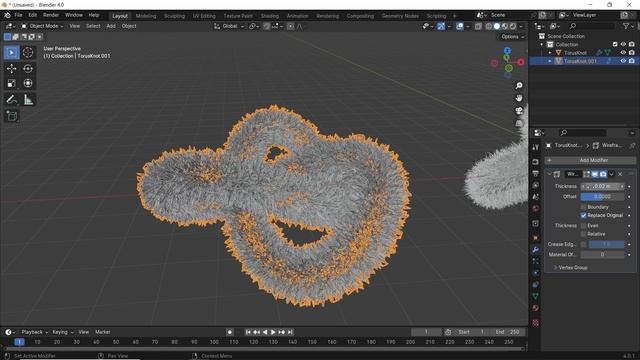
Task: Play the animation forward
Action: point(273,332)
